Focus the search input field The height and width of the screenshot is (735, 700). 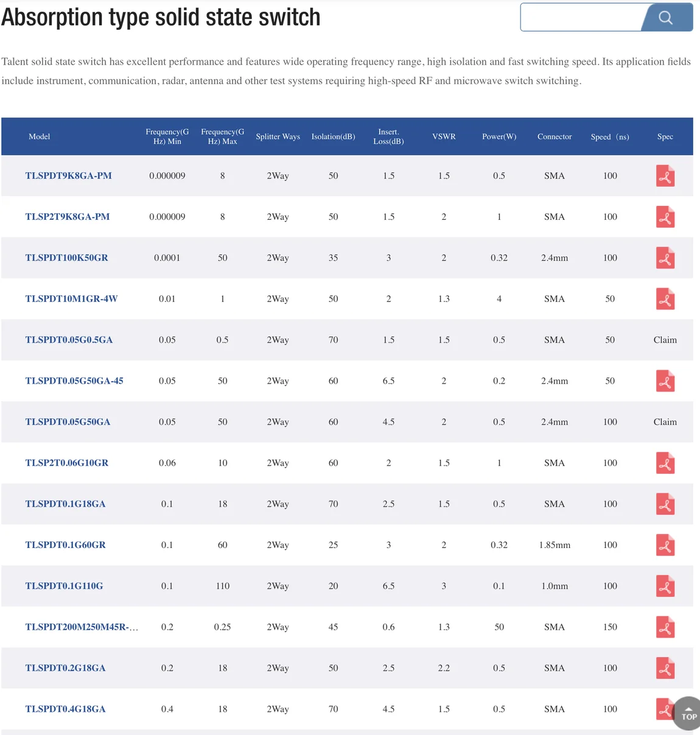pos(581,17)
